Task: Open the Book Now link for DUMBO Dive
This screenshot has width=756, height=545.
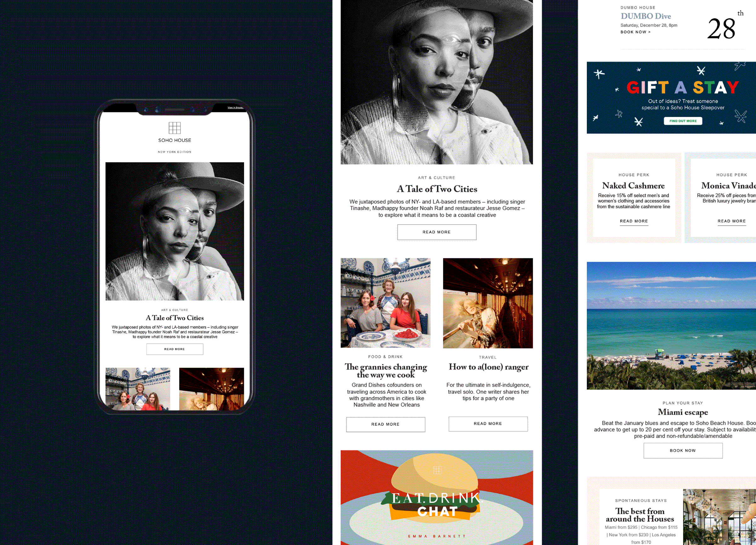Action: point(635,32)
